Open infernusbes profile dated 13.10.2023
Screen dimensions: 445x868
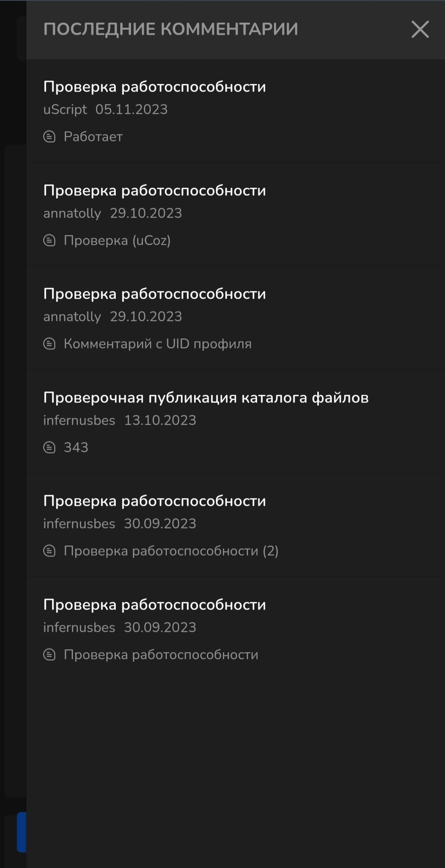click(x=79, y=420)
